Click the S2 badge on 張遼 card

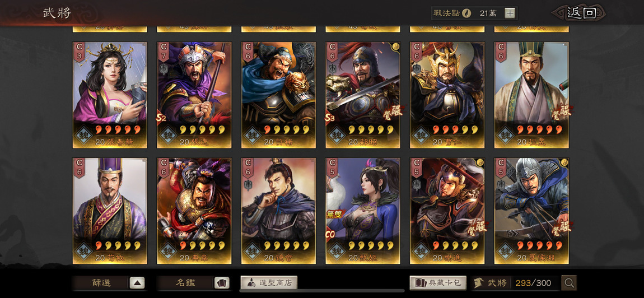(161, 118)
